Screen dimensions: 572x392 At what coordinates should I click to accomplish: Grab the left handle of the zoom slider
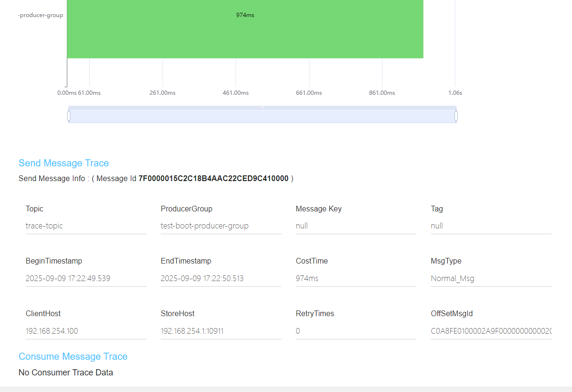pos(69,116)
